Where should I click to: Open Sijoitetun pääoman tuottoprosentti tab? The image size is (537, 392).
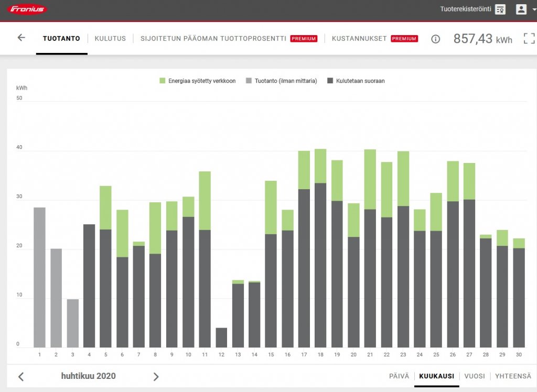213,38
